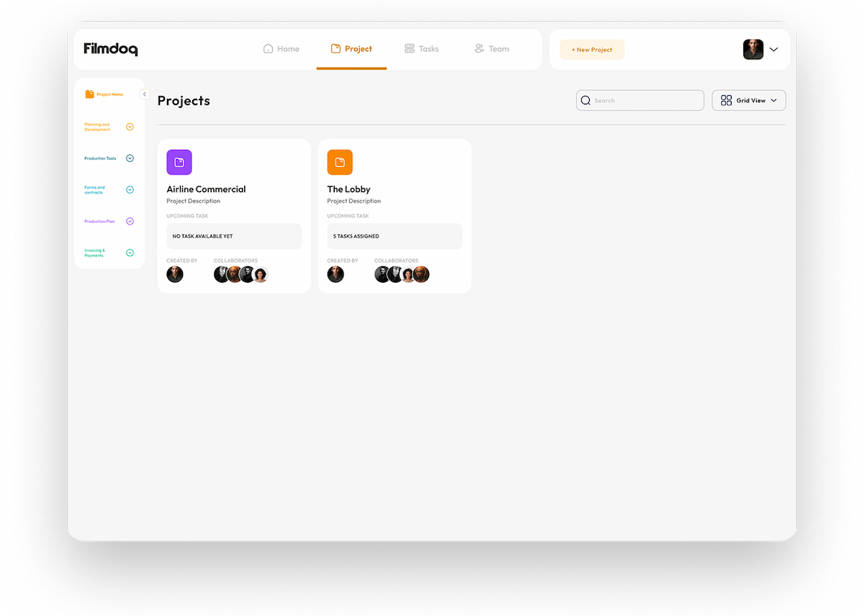This screenshot has height=616, width=864.
Task: Expand the Planning and Development section
Action: pyautogui.click(x=130, y=127)
